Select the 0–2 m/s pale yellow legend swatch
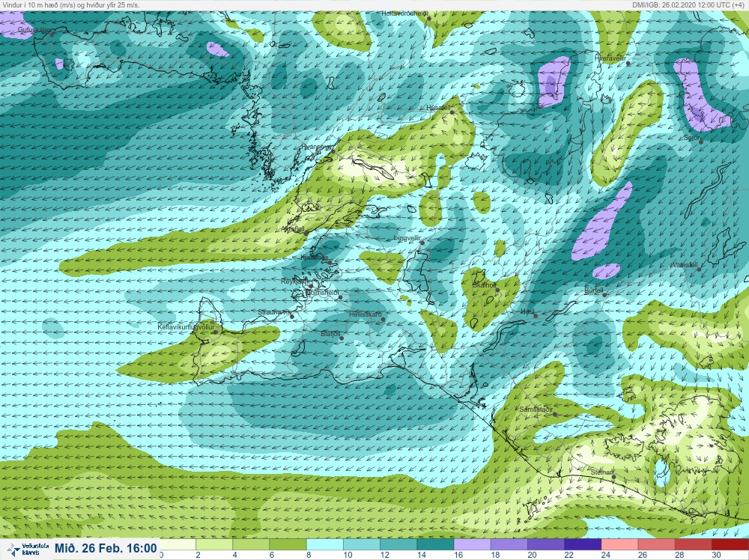The width and height of the screenshot is (749, 560). 178,545
